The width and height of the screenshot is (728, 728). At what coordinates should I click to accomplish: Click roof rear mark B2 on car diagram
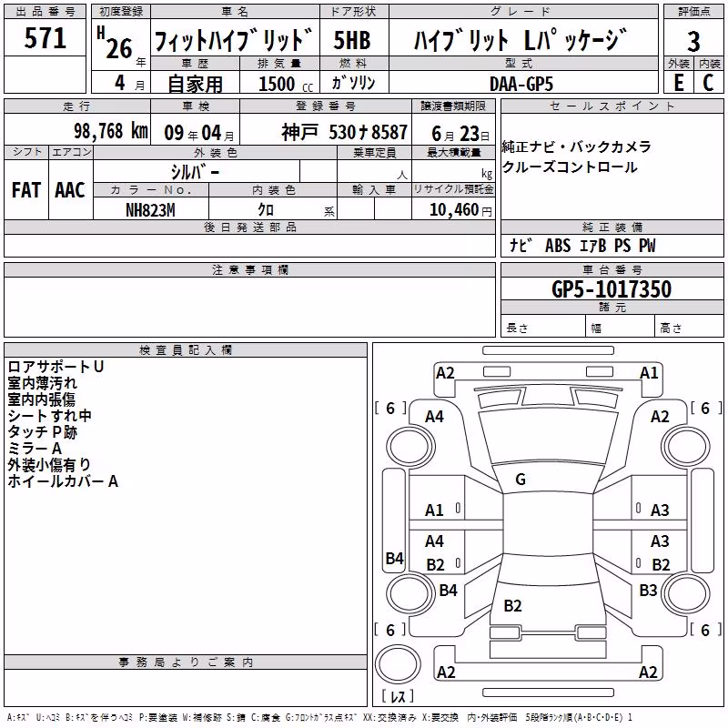pyautogui.click(x=512, y=605)
